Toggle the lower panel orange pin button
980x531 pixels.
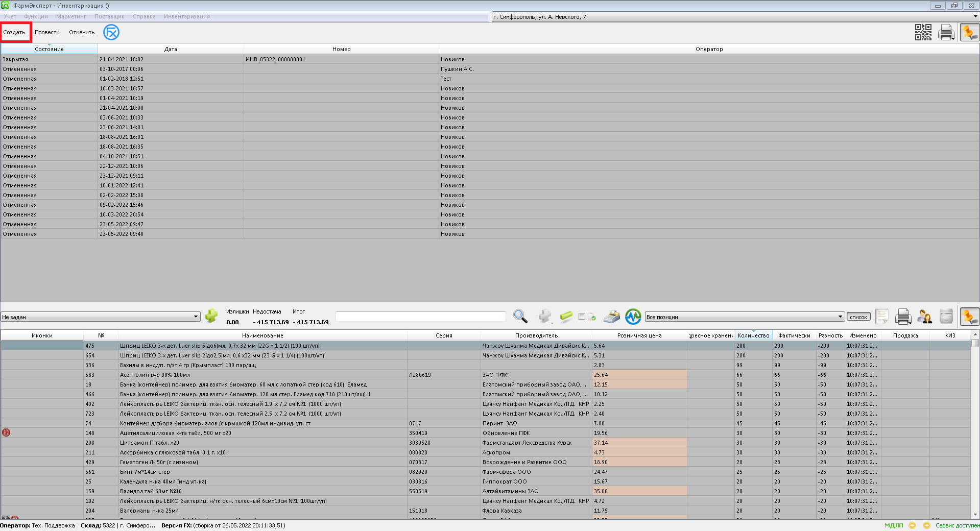coord(969,317)
